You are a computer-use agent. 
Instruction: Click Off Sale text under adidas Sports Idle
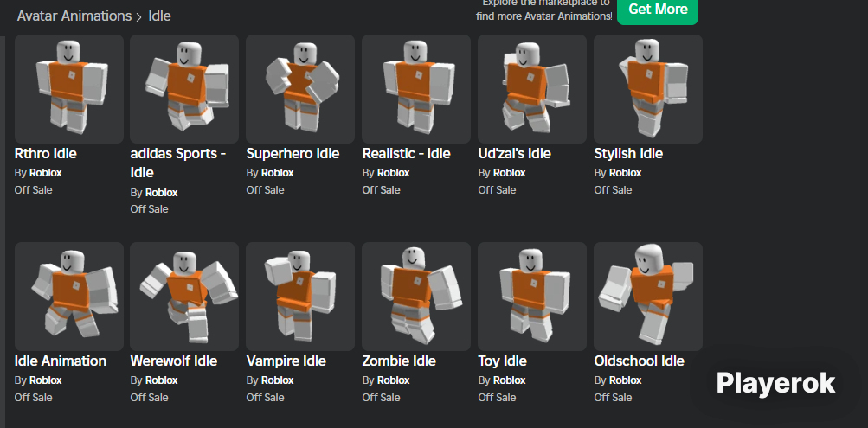coord(149,209)
